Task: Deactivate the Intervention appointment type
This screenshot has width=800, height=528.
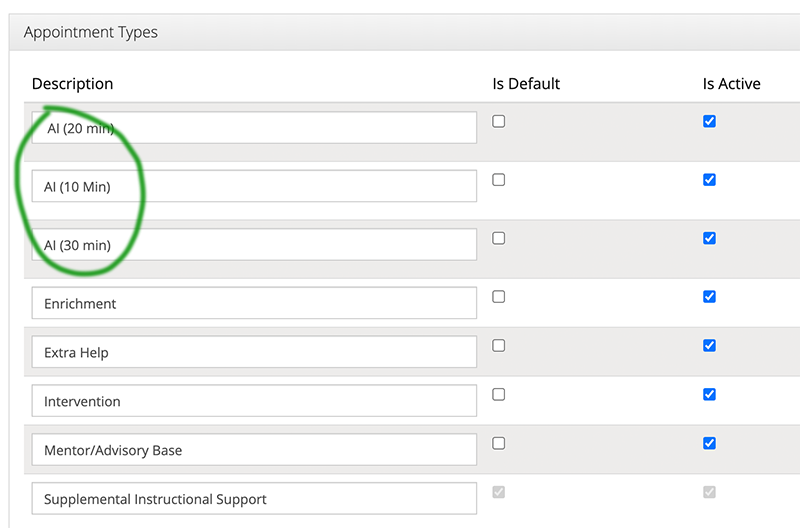Action: [x=709, y=394]
